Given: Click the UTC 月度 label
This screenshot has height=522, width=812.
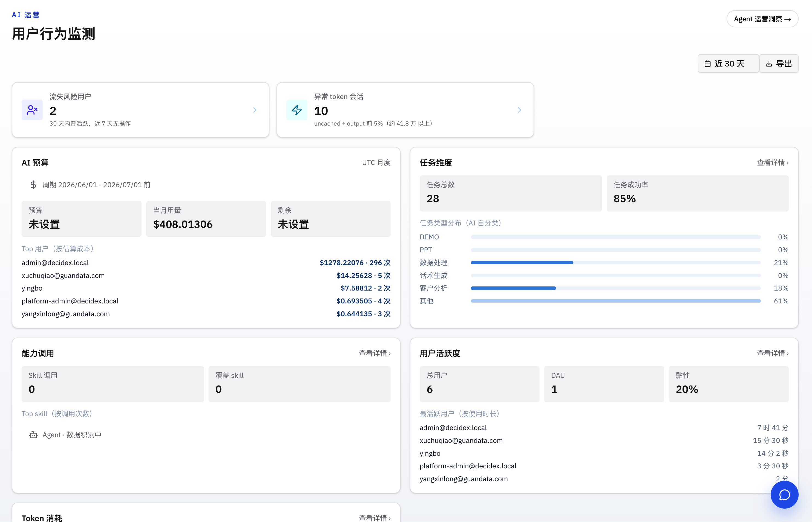Looking at the screenshot, I should click(376, 163).
